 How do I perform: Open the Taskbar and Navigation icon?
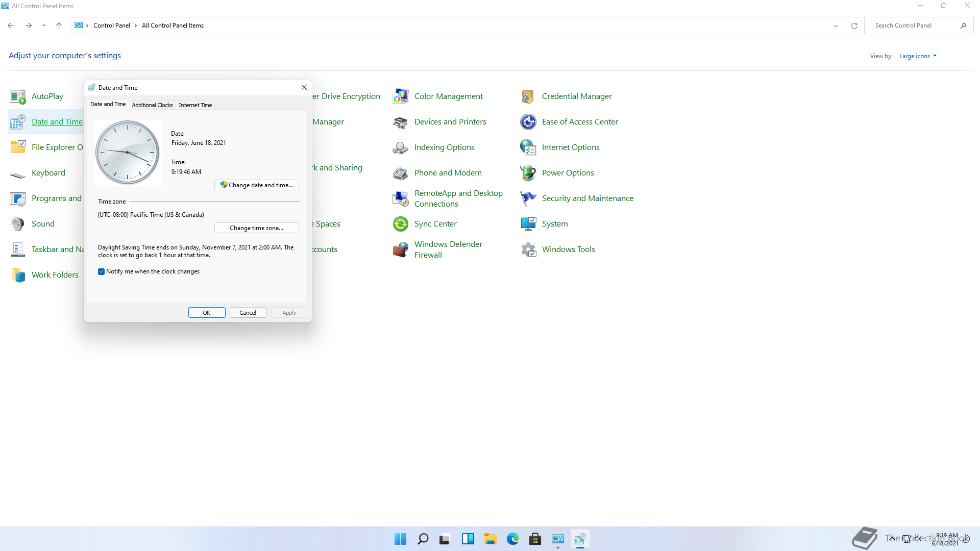pyautogui.click(x=18, y=249)
